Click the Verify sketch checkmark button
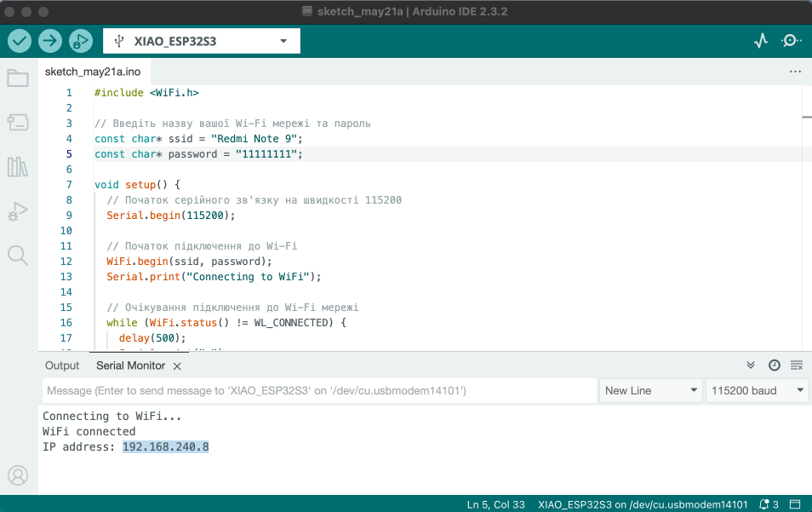 pos(20,40)
